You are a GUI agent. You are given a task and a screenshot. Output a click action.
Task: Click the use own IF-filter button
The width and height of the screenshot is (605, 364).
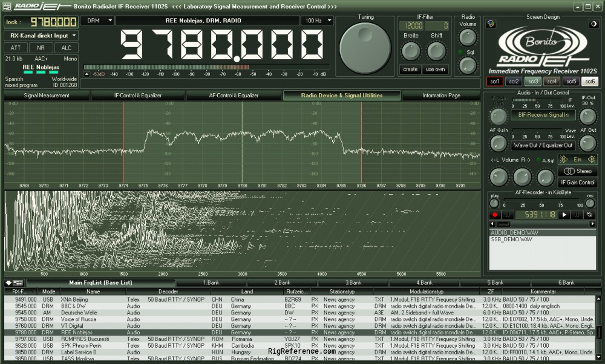point(435,70)
